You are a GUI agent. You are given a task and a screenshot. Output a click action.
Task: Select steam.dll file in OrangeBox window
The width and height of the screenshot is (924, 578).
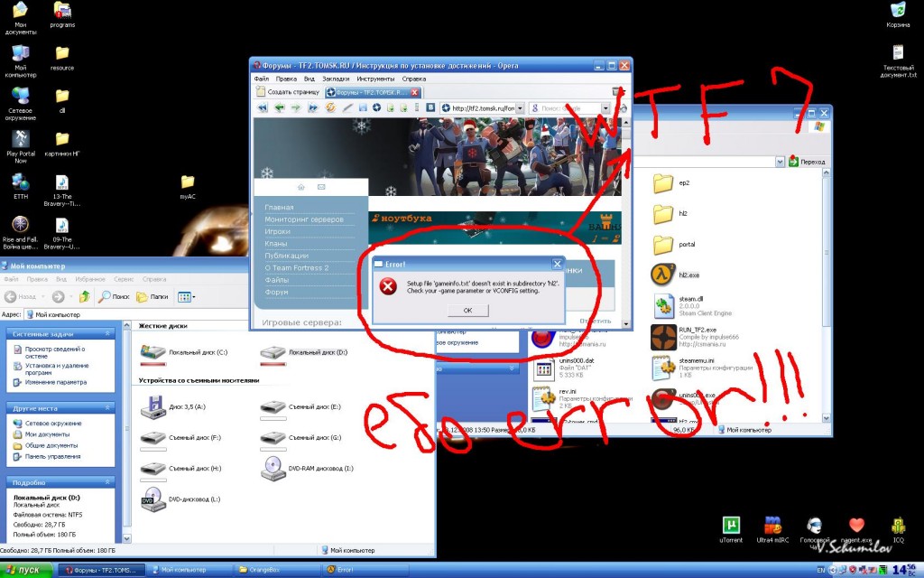(663, 306)
